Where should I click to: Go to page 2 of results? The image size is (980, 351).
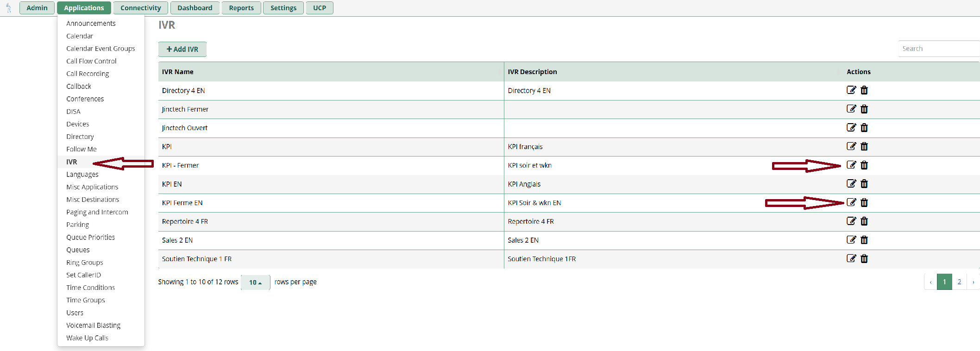(x=959, y=282)
